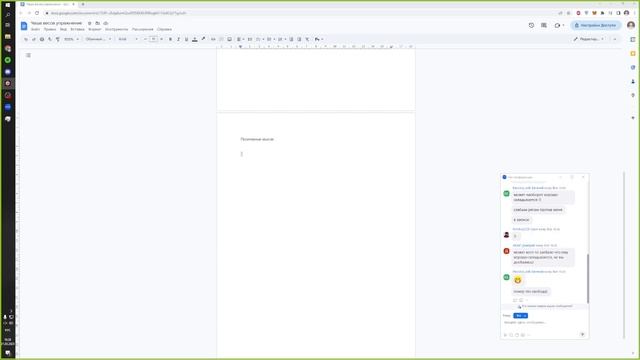The width and height of the screenshot is (640, 360).
Task: Open the cloud save status icon
Action: (106, 23)
